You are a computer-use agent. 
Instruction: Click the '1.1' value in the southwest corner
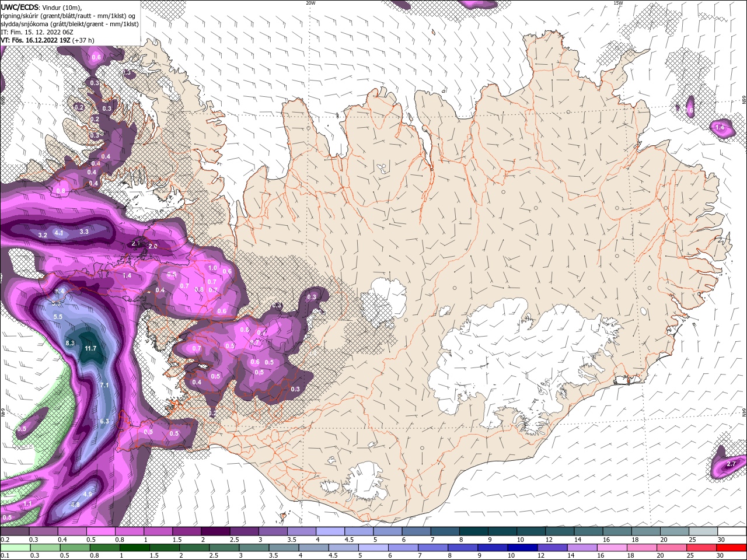click(27, 503)
